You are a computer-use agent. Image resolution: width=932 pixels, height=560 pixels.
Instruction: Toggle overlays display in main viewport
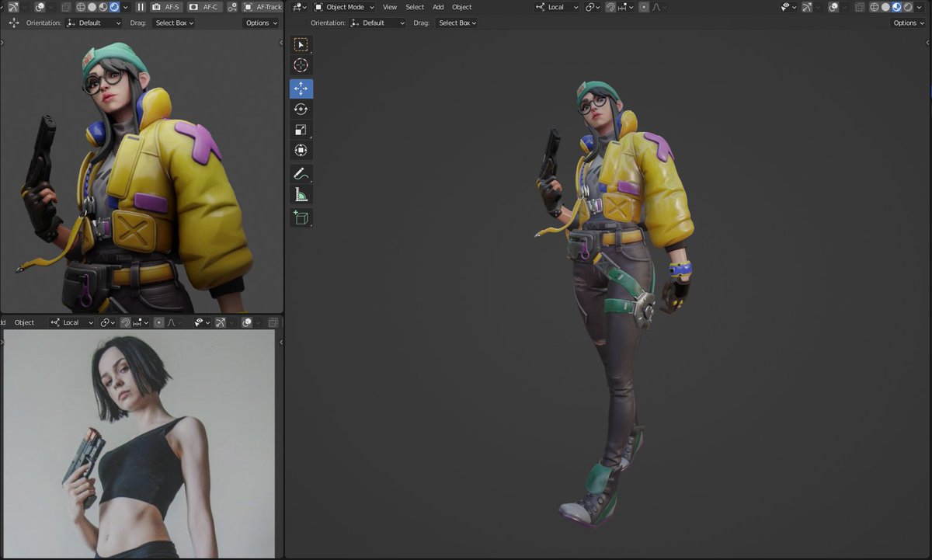coord(833,7)
